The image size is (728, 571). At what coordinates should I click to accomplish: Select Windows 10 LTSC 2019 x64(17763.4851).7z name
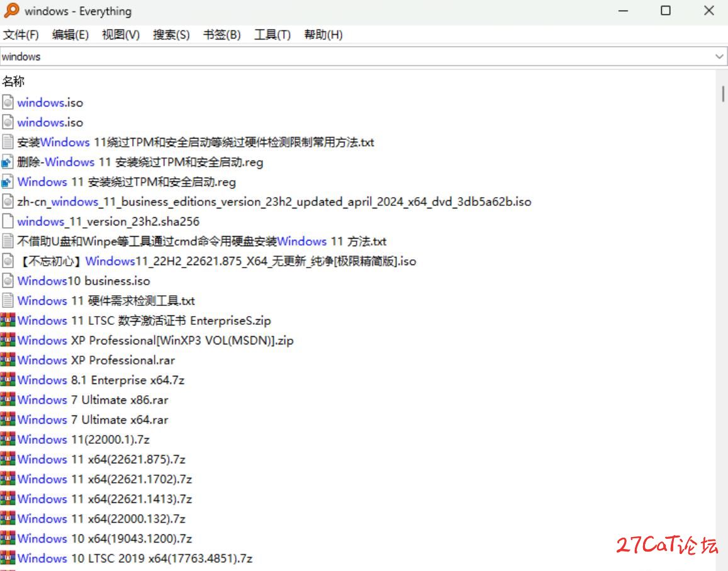(x=135, y=558)
